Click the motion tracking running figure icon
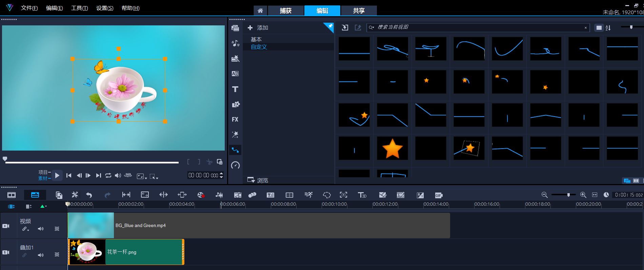 [308, 195]
